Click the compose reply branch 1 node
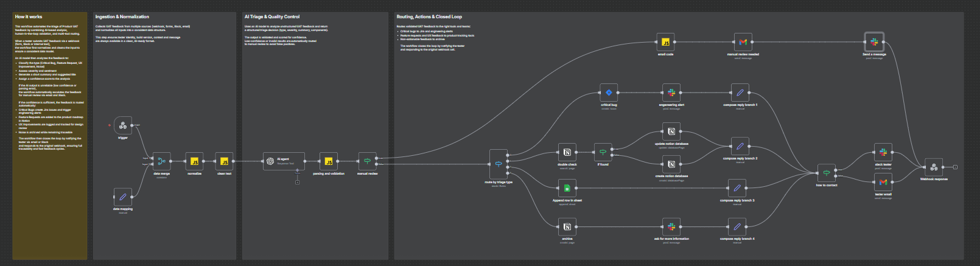The image size is (980, 266). tap(740, 93)
